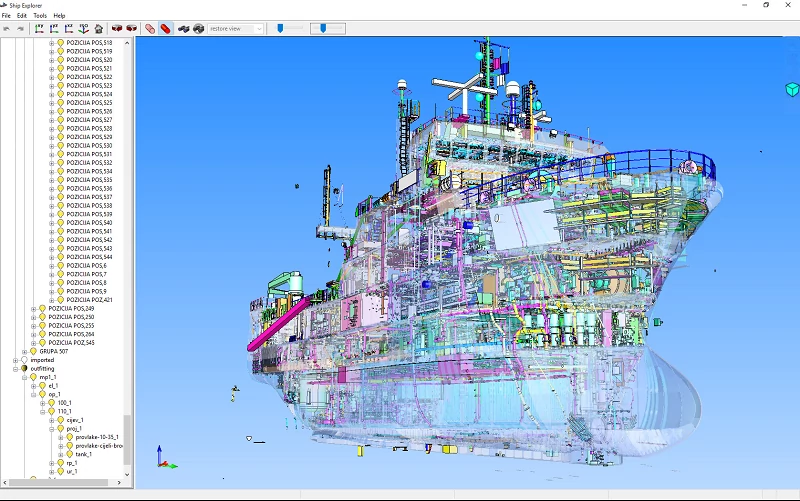Click the second red section box icon

(x=132, y=29)
